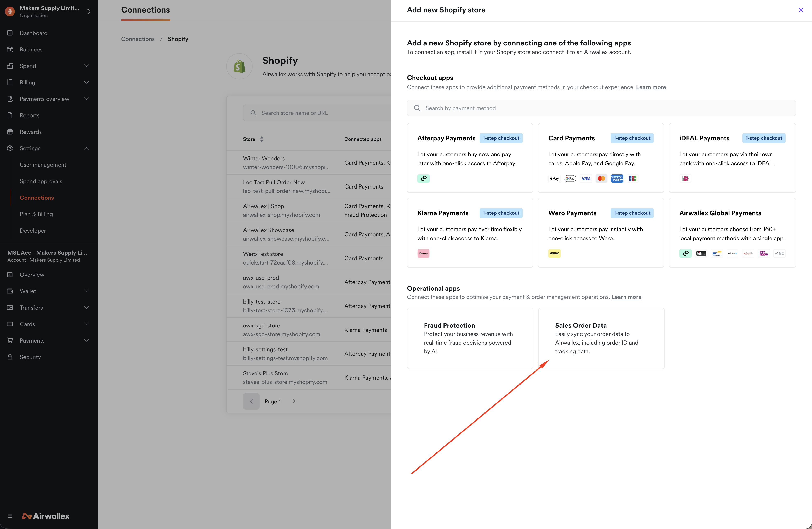Screen dimensions: 812x529
Task: Click the Bancontact icon on Global Payments card
Action: [x=717, y=253]
